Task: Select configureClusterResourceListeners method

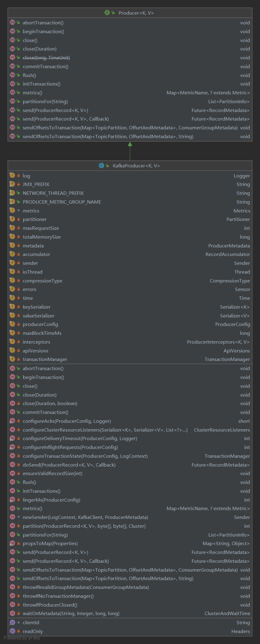Action: pos(130,430)
